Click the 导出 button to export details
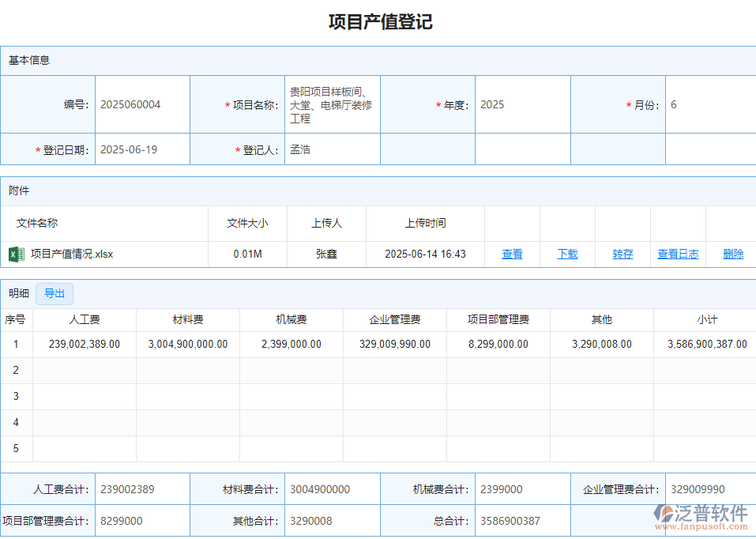The width and height of the screenshot is (756, 539). click(54, 293)
